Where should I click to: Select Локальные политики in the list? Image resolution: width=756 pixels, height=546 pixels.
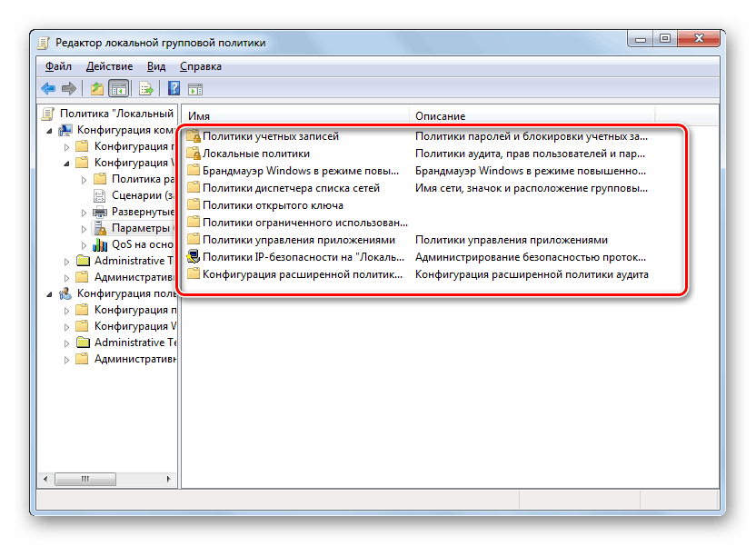[256, 154]
